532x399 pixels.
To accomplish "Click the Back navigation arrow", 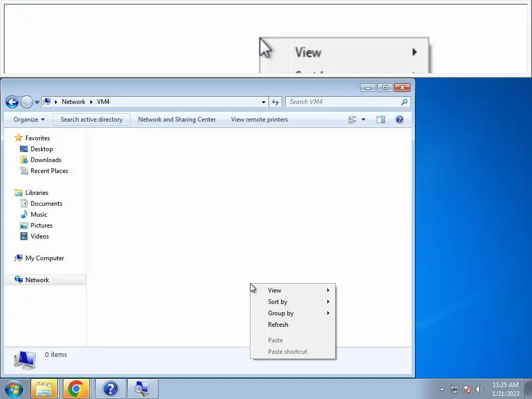I will tap(12, 102).
